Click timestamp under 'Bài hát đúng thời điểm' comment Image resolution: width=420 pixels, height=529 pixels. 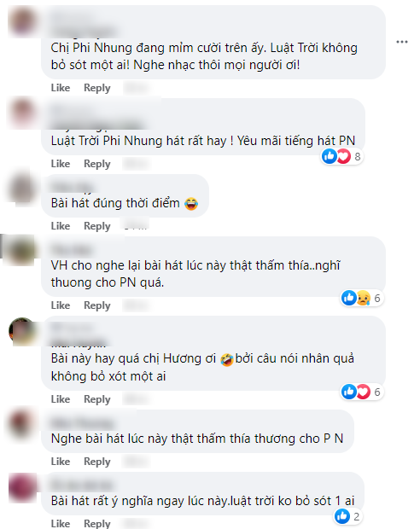pos(136,225)
